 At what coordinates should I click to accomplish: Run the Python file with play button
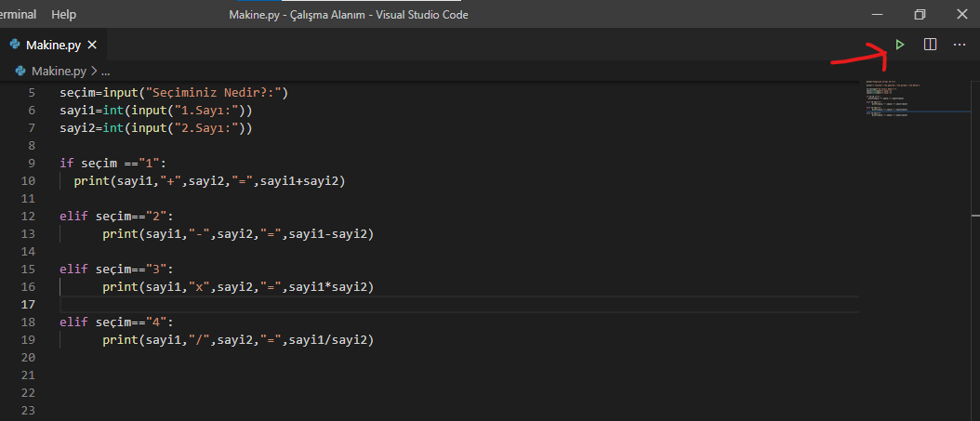point(900,45)
